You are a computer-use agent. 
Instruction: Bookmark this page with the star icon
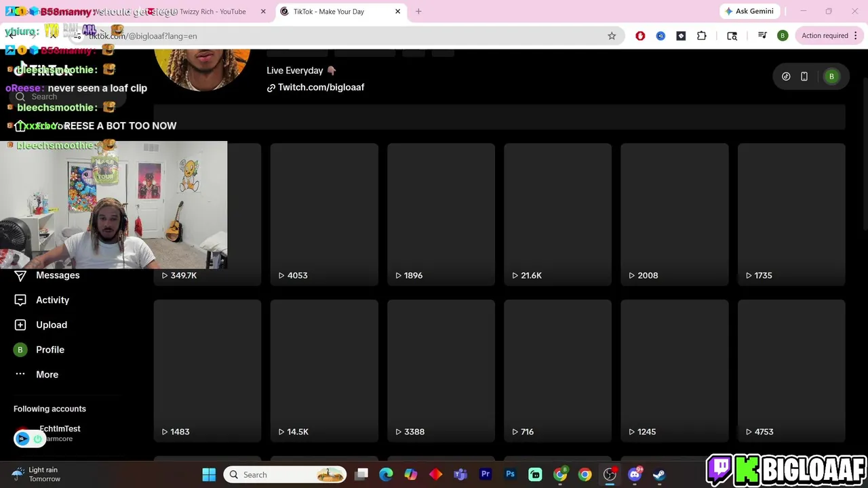click(x=612, y=36)
